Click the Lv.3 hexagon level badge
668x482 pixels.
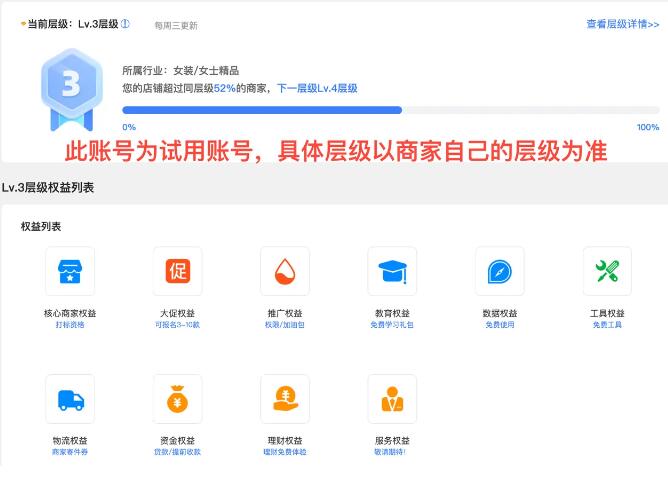(72, 89)
